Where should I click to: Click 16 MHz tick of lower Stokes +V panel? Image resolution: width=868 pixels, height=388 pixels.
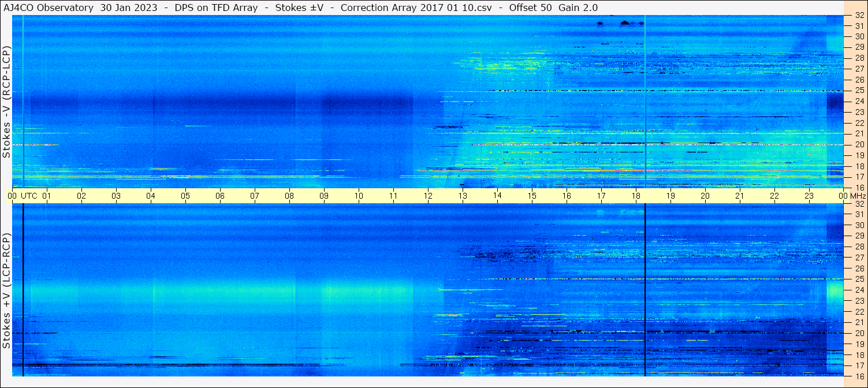pos(859,376)
